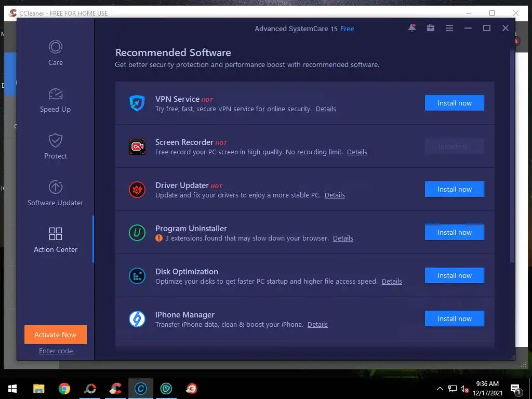This screenshot has width=532, height=399.
Task: Go to Software Updater
Action: (55, 193)
